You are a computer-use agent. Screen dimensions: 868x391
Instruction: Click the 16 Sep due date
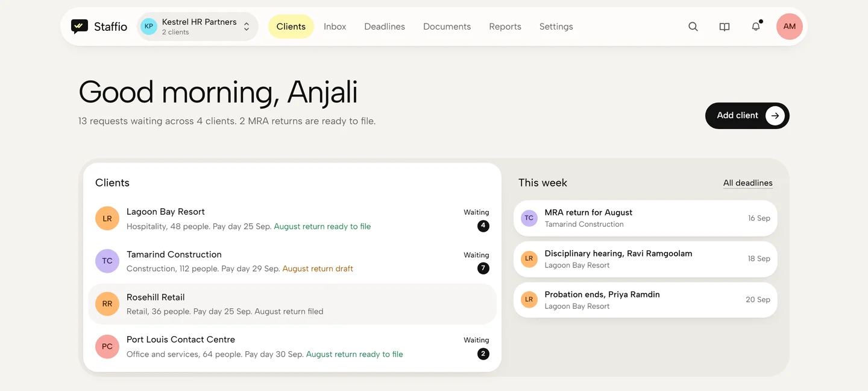tap(759, 218)
